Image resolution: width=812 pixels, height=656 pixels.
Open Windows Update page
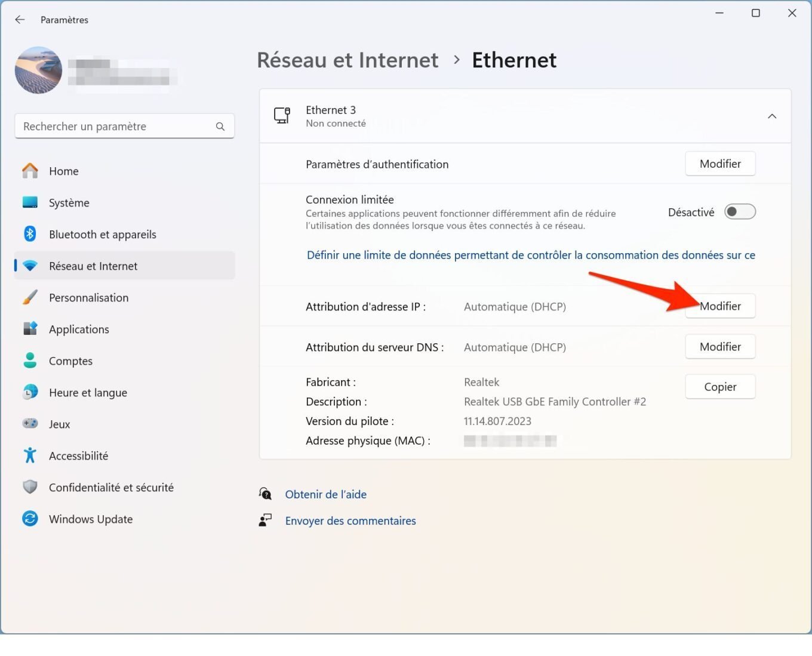pyautogui.click(x=124, y=519)
